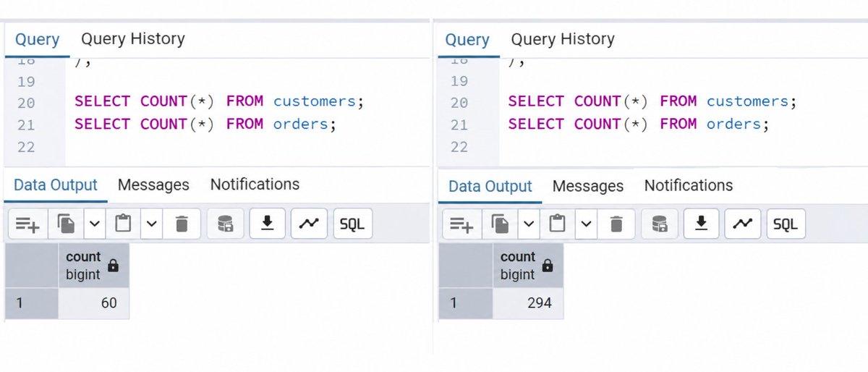
Task: Click select-all corner cell in right grid
Action: pos(466,266)
